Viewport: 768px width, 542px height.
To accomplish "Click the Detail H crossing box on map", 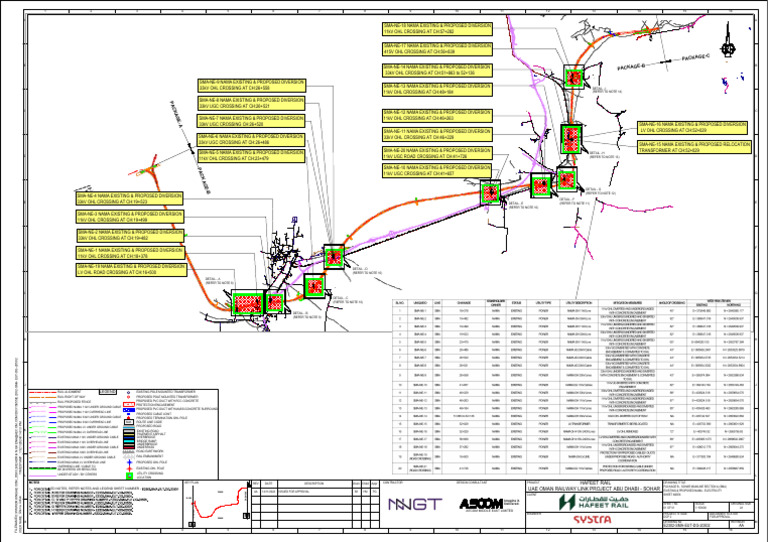I will coord(571,139).
